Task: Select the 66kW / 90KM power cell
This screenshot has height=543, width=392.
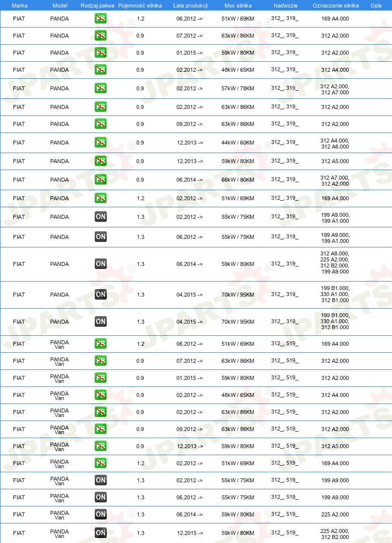Action: coord(238,179)
